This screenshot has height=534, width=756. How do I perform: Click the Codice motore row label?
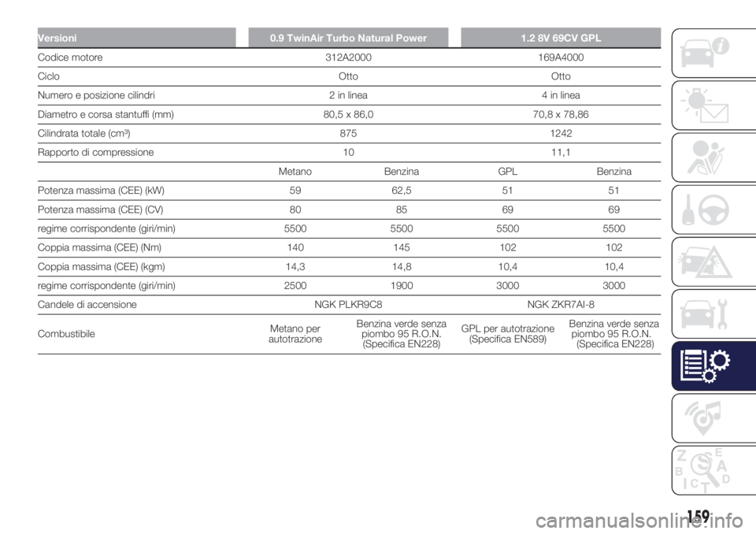pyautogui.click(x=70, y=57)
